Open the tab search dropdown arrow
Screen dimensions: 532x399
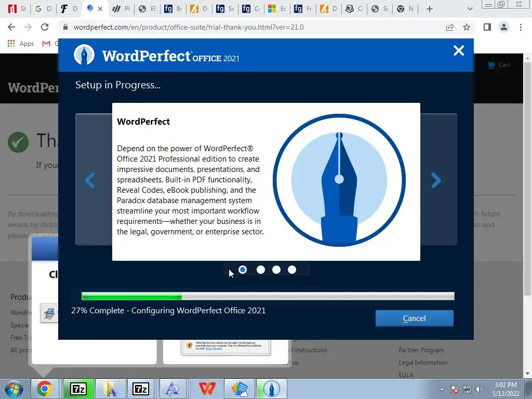point(470,9)
